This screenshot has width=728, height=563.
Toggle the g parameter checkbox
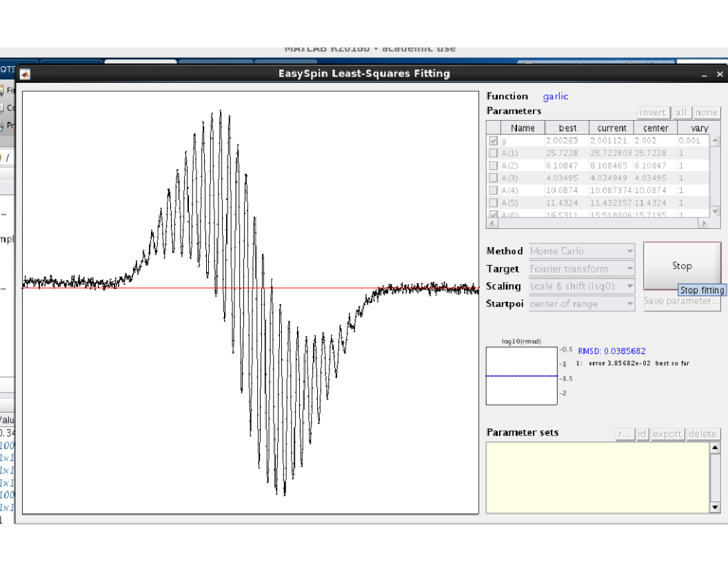coord(493,140)
